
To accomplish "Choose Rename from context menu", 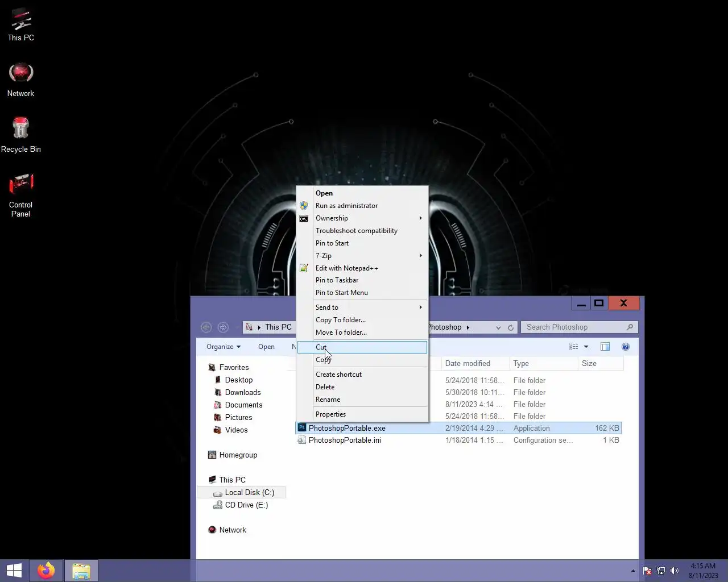I will (362, 400).
